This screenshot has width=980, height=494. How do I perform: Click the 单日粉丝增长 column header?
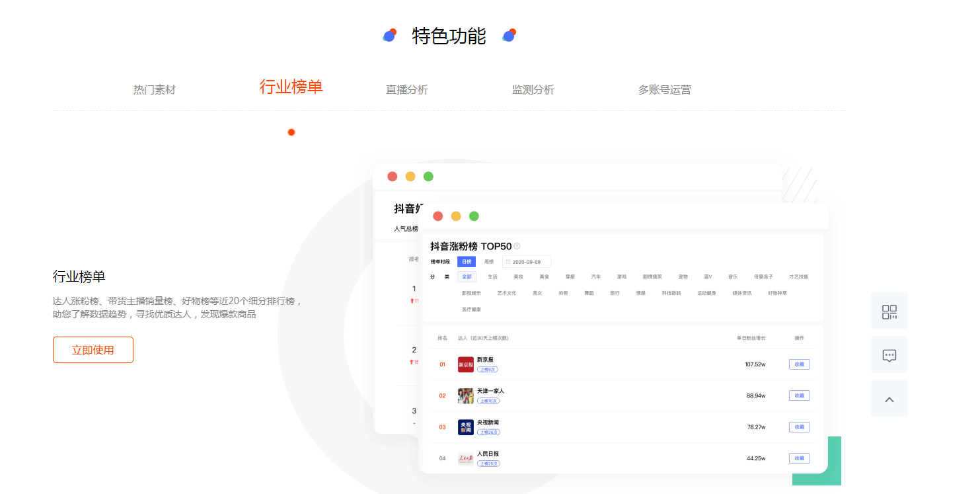[x=751, y=338]
